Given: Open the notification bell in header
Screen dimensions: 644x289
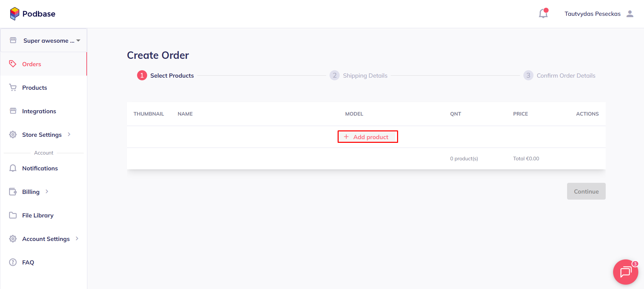Looking at the screenshot, I should pos(543,14).
